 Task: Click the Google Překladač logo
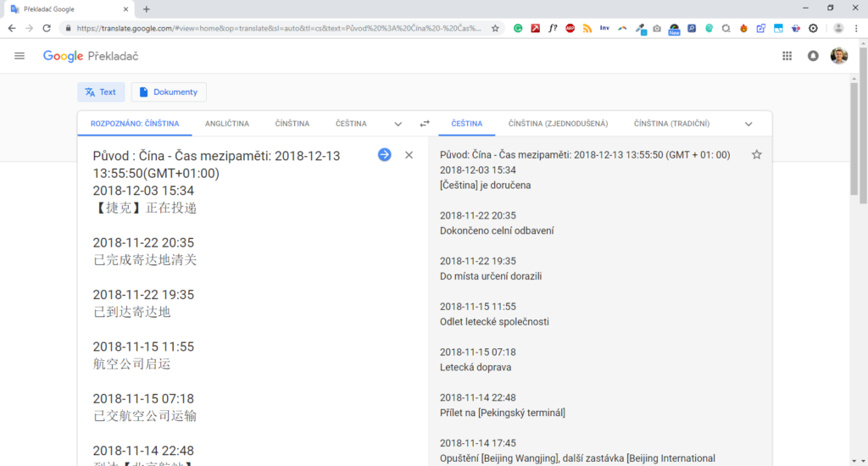[91, 56]
